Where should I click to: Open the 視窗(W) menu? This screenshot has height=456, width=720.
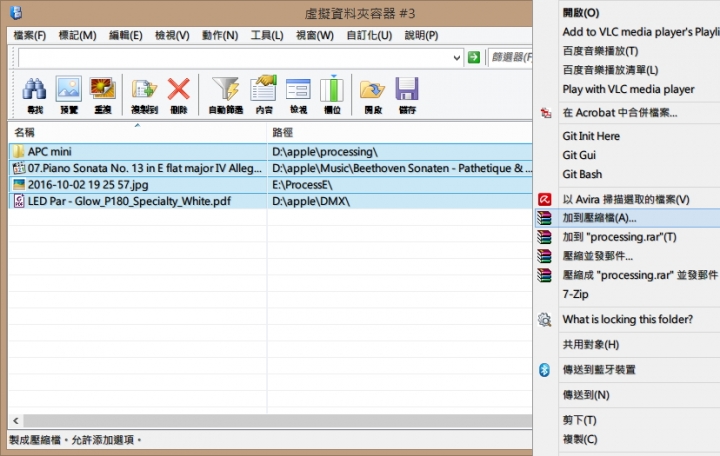click(x=315, y=35)
